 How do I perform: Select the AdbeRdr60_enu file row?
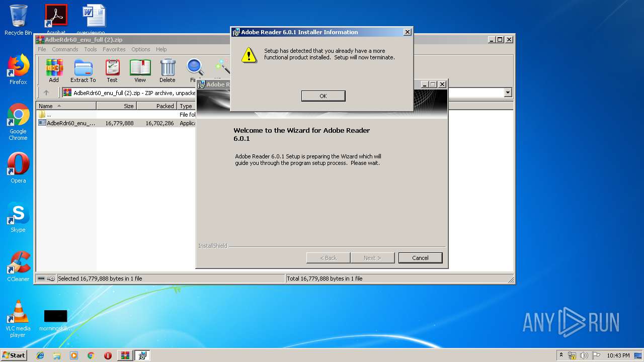(117, 123)
